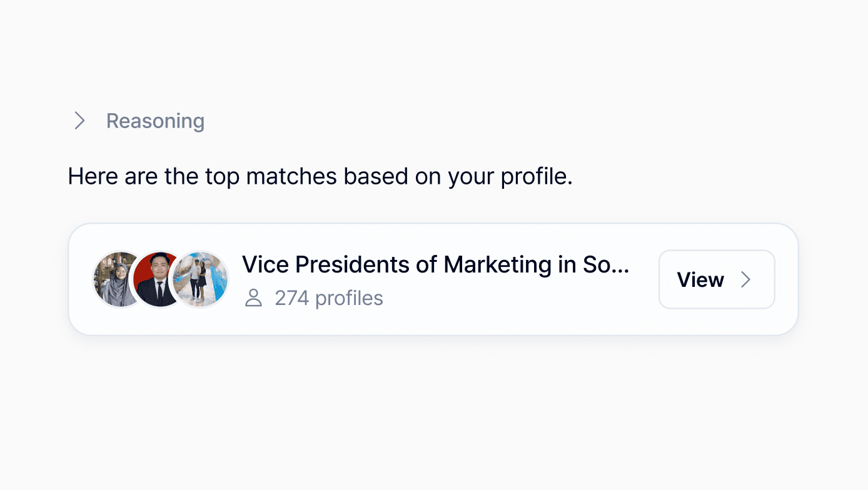
Task: Click the chevron inside the View button
Action: click(745, 279)
